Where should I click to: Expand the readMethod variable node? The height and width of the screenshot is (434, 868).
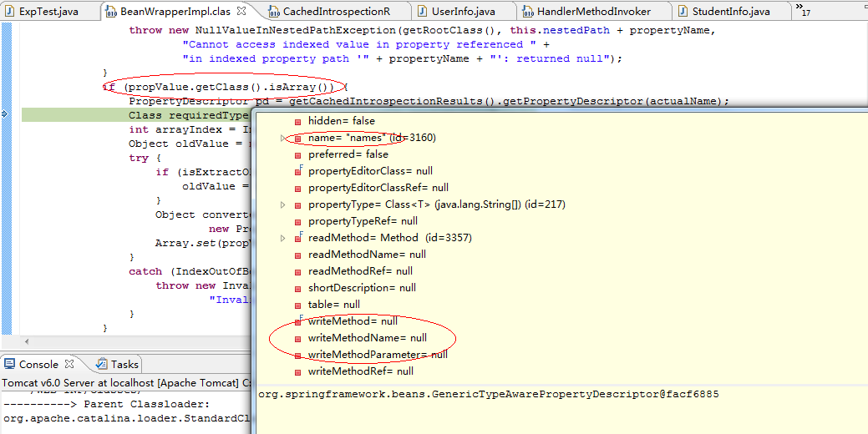point(283,239)
